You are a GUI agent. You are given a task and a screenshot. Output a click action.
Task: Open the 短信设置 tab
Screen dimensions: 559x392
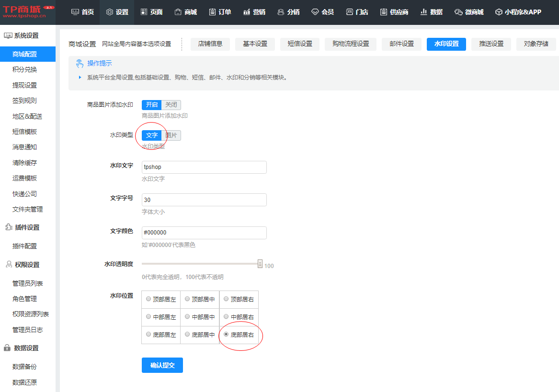300,44
